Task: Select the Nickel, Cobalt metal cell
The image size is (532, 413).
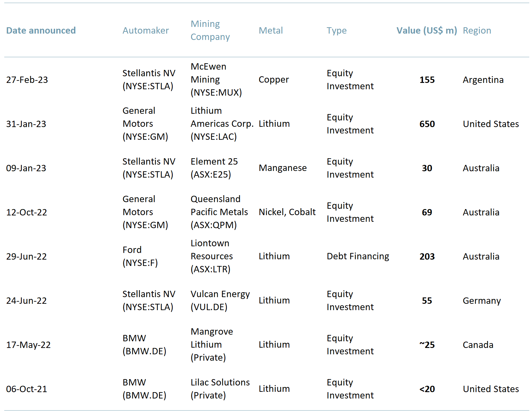Action: pos(287,212)
